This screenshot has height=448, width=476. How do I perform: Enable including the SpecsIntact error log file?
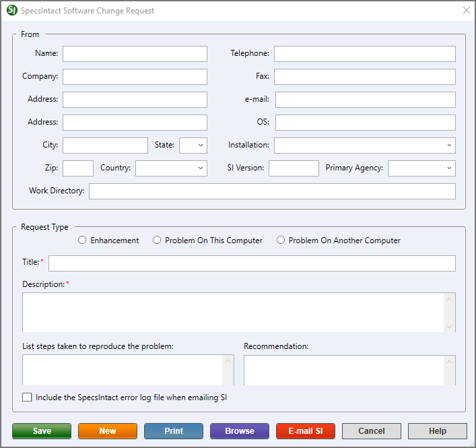(x=27, y=397)
